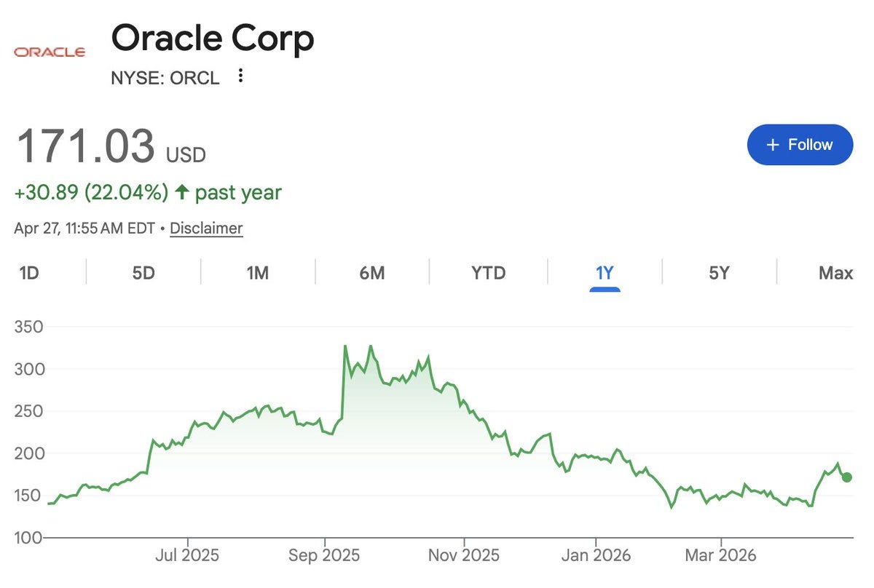Switch to the 1D time range

coord(29,273)
